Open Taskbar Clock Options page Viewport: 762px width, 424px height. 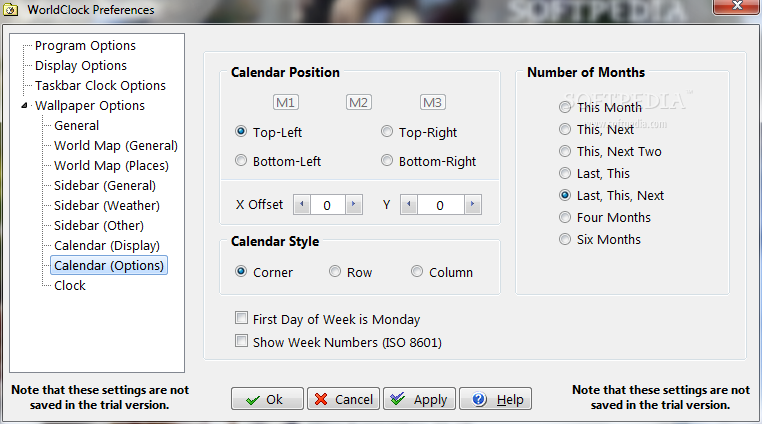tap(100, 86)
